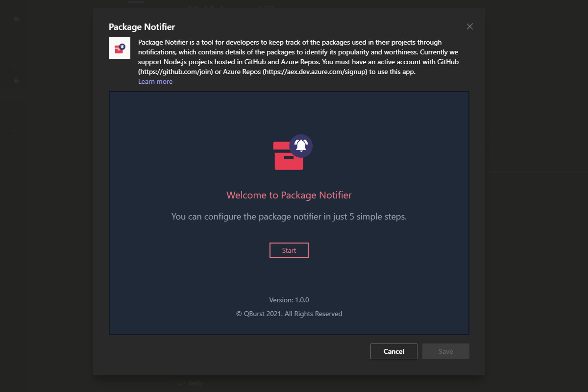Open the Learn more link
Viewport: 588px width, 392px height.
click(x=155, y=81)
